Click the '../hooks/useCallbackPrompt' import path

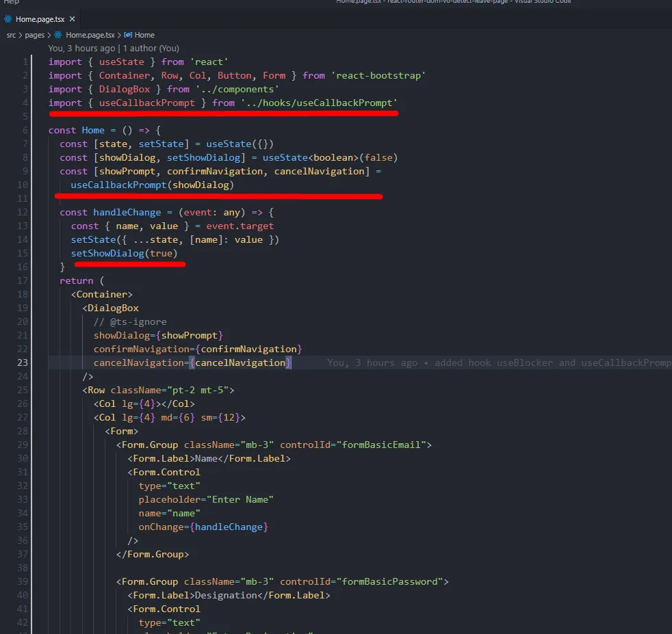319,103
